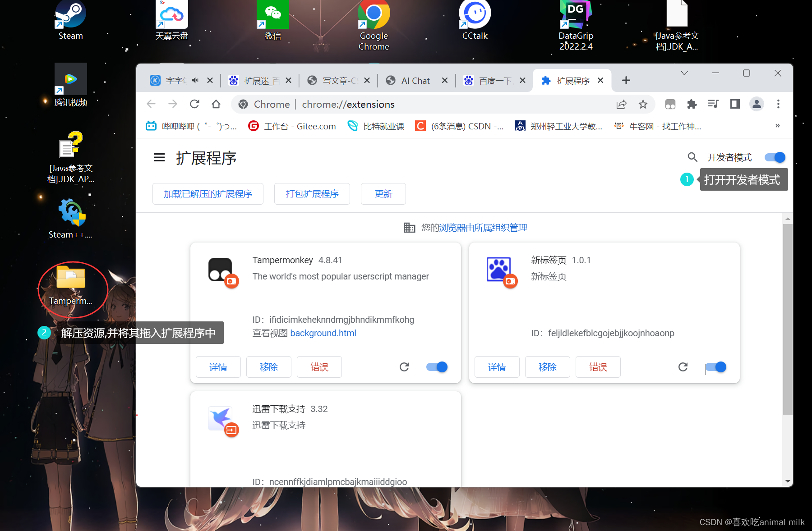The height and width of the screenshot is (531, 812).
Task: Open 新标签页 extension 详情
Action: point(497,367)
